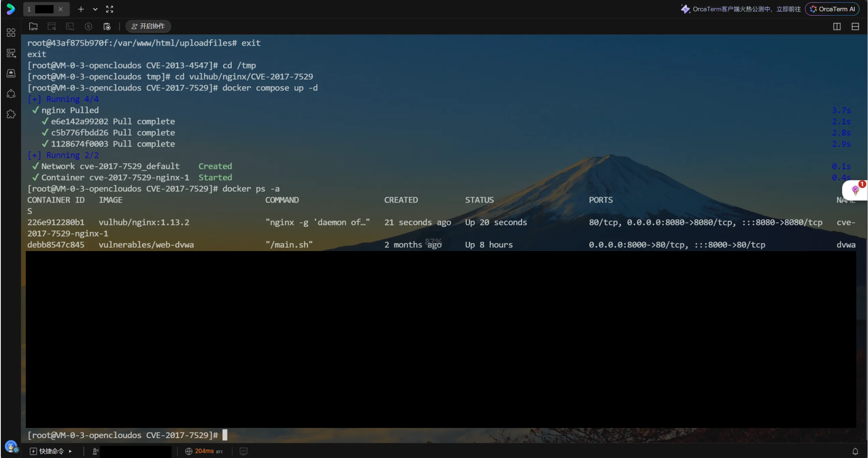Open the node topology sidebar icon
The width and height of the screenshot is (868, 458).
pos(11,94)
